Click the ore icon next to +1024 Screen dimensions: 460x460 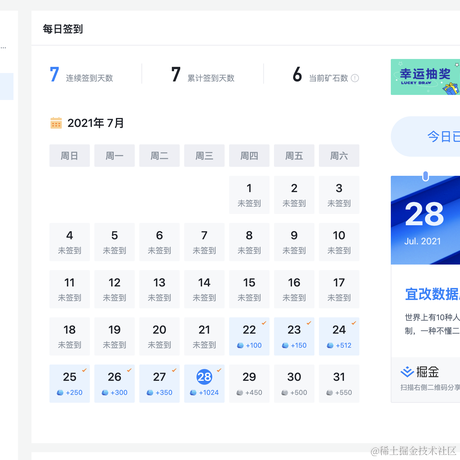tap(193, 393)
